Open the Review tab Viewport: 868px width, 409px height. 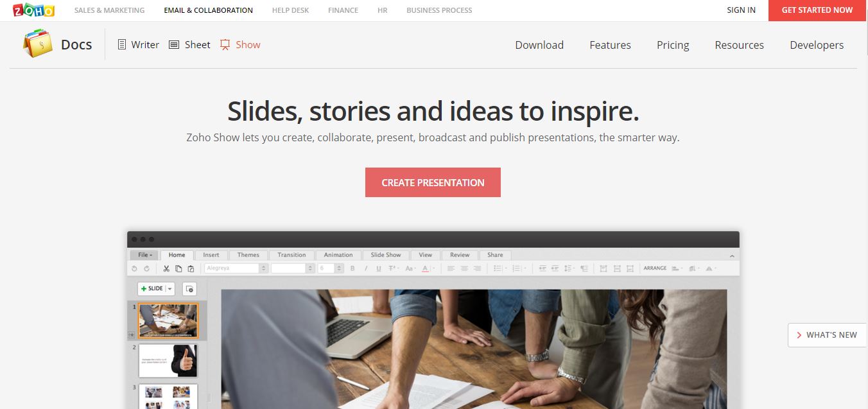tap(460, 255)
